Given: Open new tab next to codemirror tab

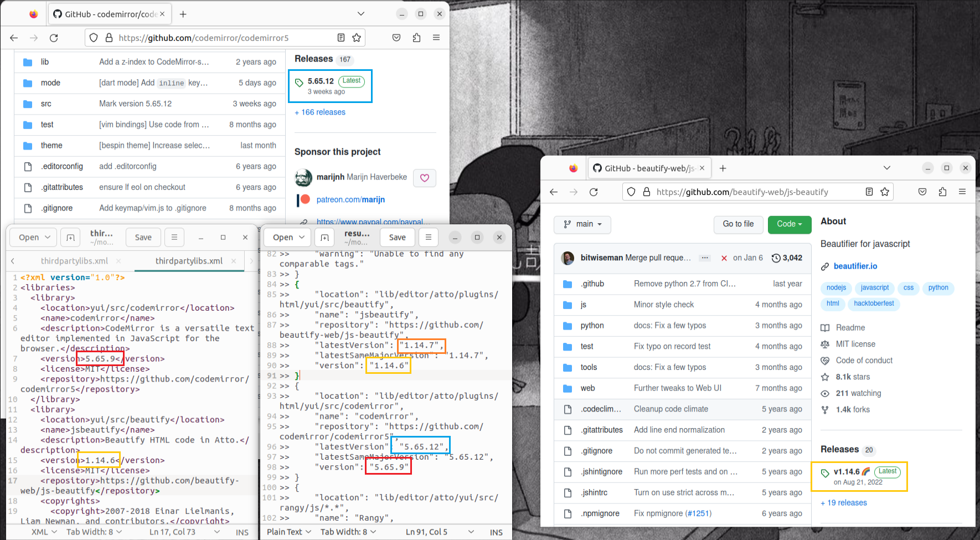Looking at the screenshot, I should (x=183, y=14).
